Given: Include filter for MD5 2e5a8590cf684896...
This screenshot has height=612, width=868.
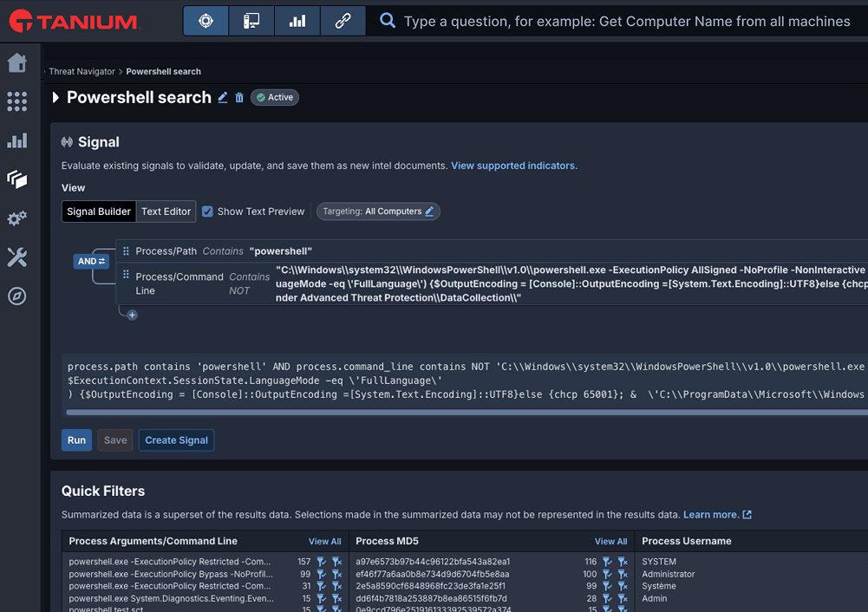Looking at the screenshot, I should click(x=607, y=586).
